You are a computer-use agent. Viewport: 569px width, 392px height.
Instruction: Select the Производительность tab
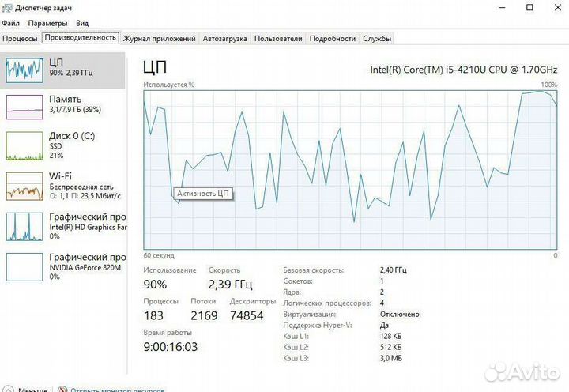pyautogui.click(x=80, y=38)
